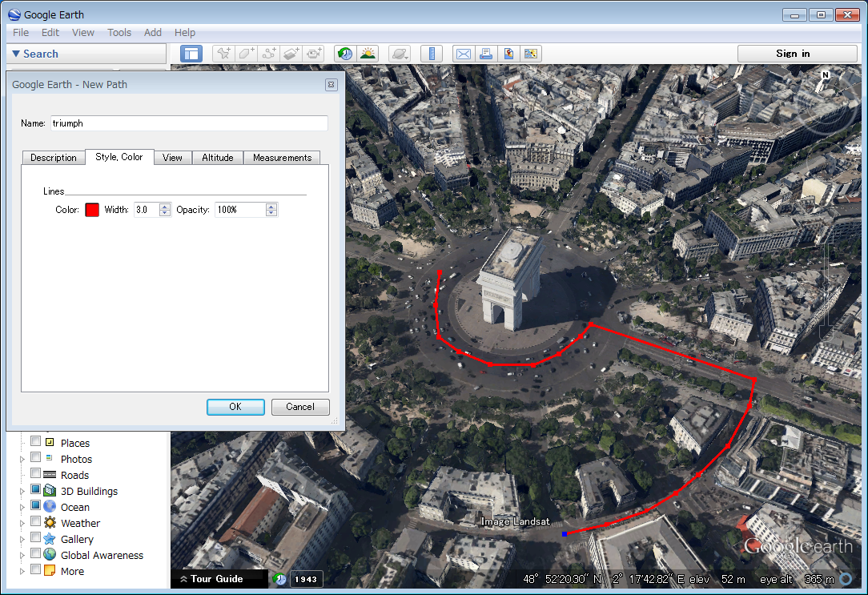
Task: Expand the Tour Guide panel
Action: 211,579
